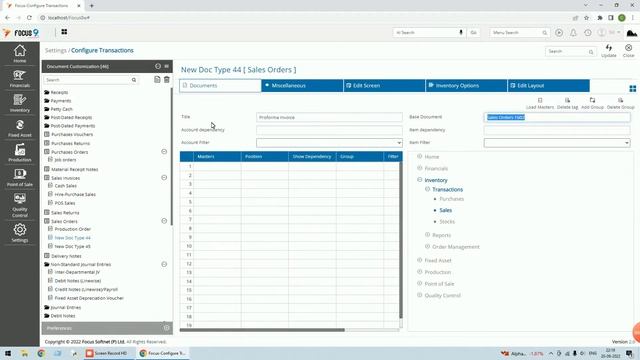Open the Fixed Asset module
This screenshot has width=640, height=360.
(x=20, y=128)
